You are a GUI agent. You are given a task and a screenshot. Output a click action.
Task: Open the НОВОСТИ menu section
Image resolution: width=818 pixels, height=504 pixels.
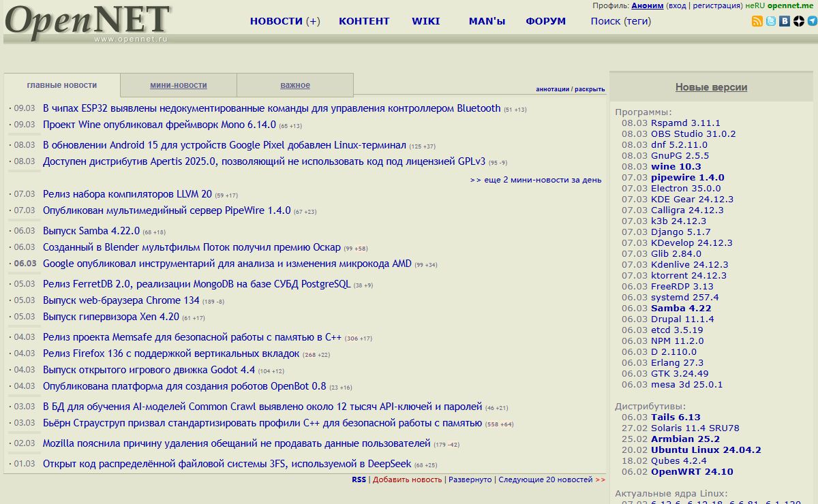(276, 21)
